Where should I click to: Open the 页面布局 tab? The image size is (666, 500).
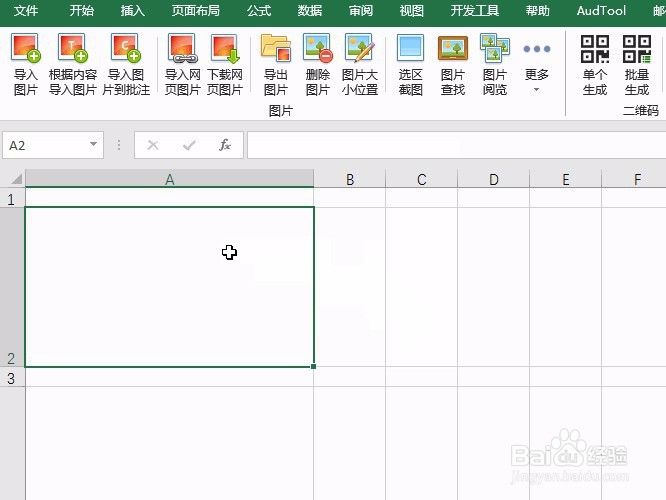point(196,11)
